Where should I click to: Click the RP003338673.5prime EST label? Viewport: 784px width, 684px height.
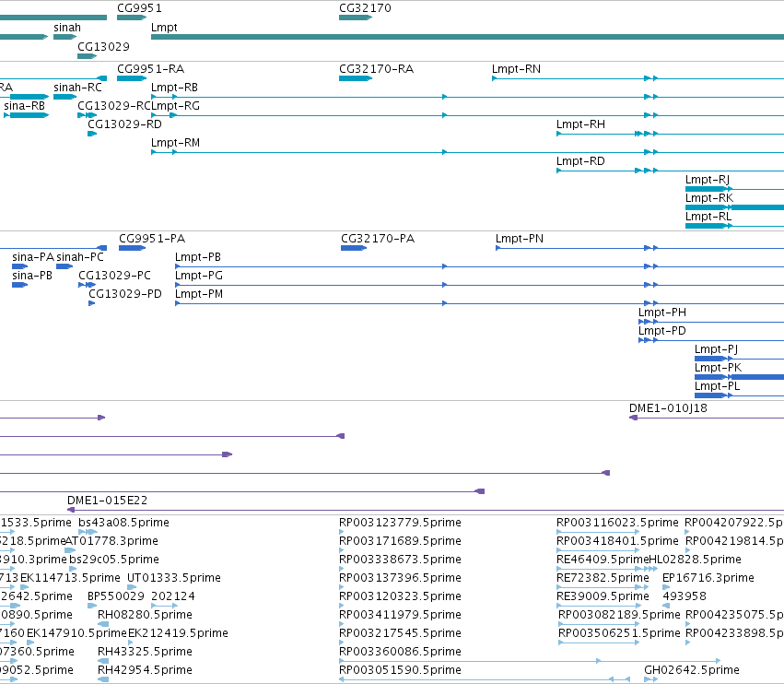[400, 560]
